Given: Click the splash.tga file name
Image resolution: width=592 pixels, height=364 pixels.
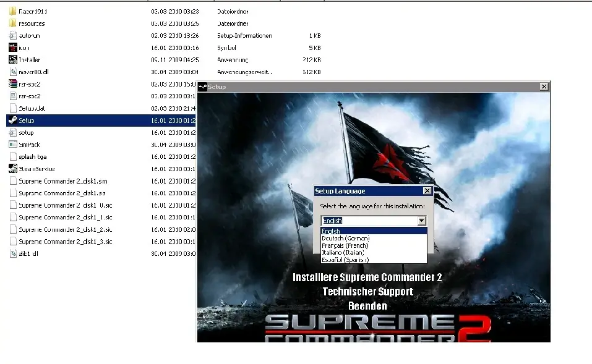Looking at the screenshot, I should [x=32, y=156].
